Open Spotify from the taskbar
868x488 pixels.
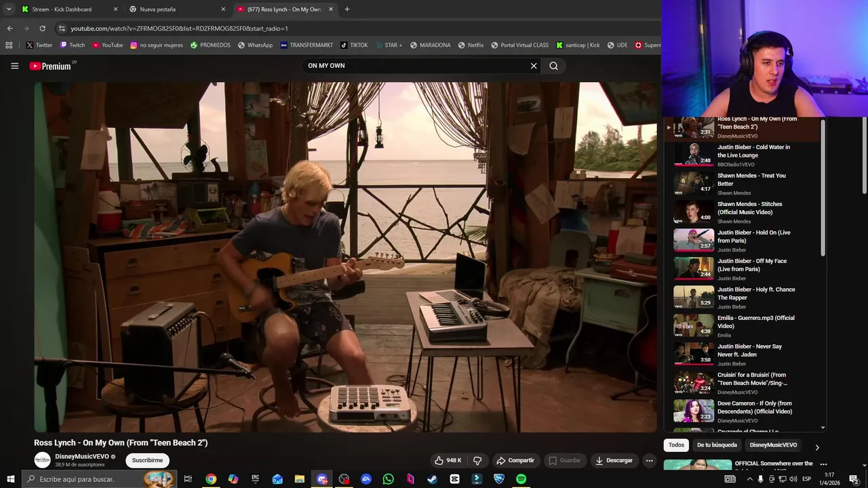[x=521, y=479]
